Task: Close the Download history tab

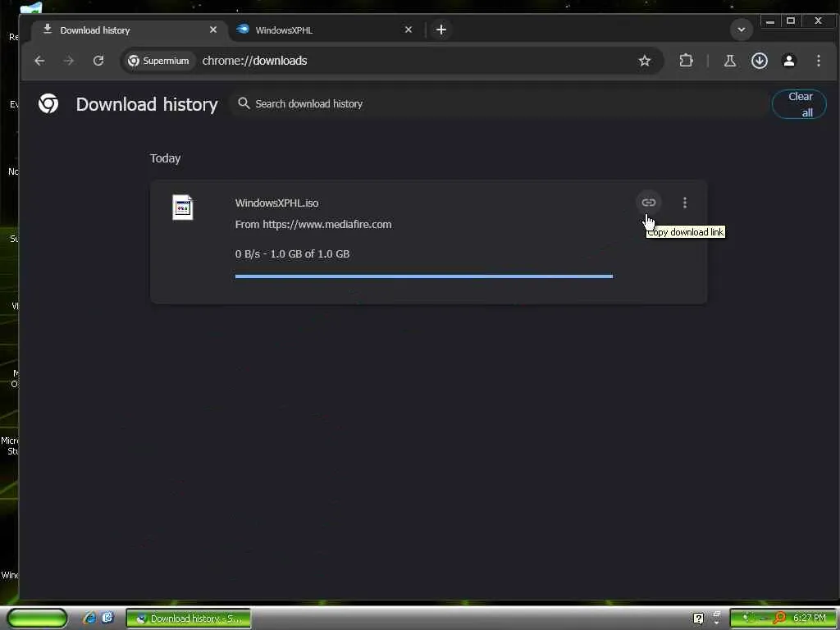Action: pyautogui.click(x=213, y=30)
